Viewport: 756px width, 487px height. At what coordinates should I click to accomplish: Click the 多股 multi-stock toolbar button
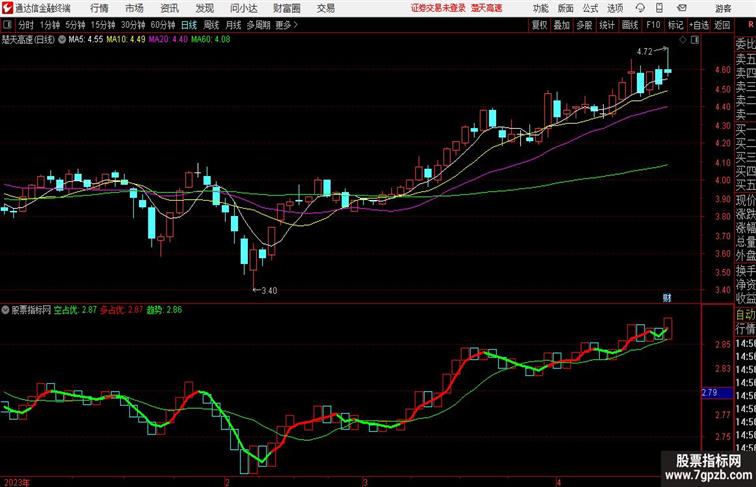click(x=584, y=25)
